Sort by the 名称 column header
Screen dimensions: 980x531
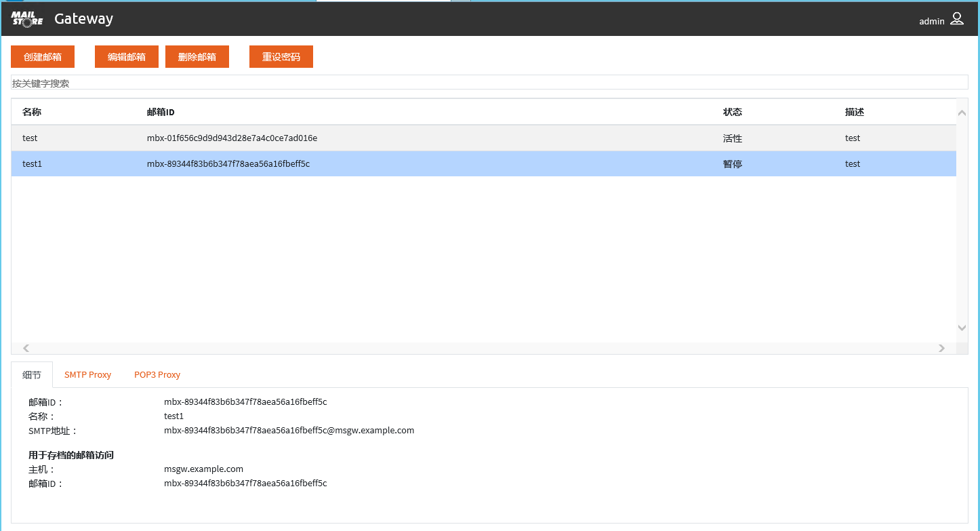tap(32, 112)
